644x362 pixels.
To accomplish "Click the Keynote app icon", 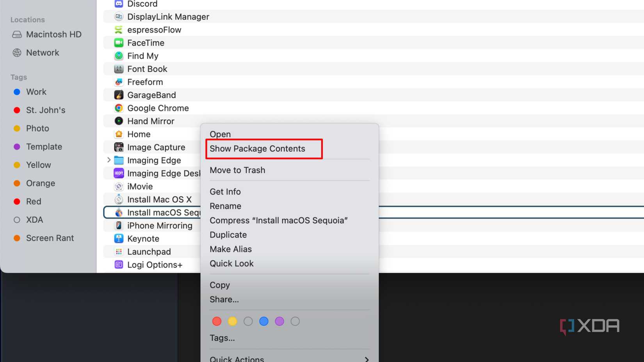I will tap(118, 238).
